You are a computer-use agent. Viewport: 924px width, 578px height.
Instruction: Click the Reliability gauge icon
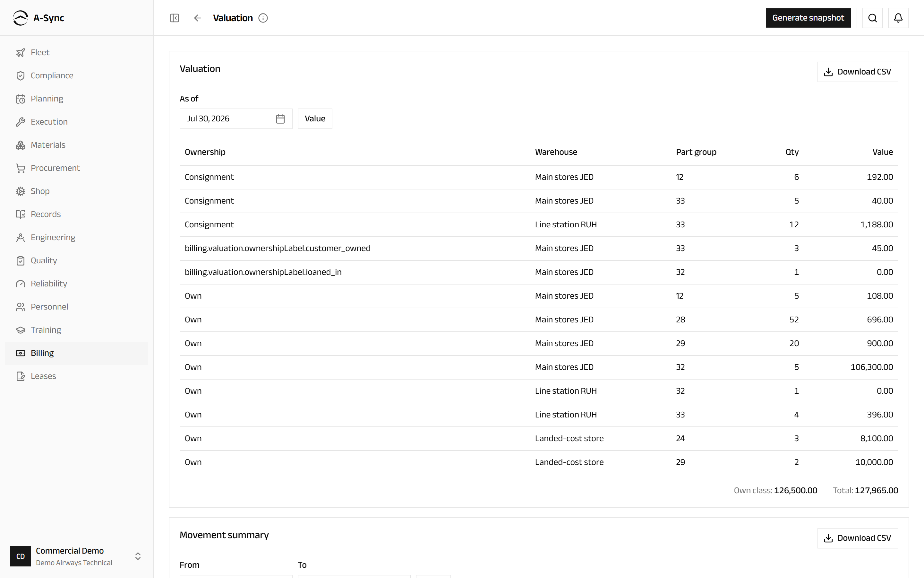coord(21,284)
